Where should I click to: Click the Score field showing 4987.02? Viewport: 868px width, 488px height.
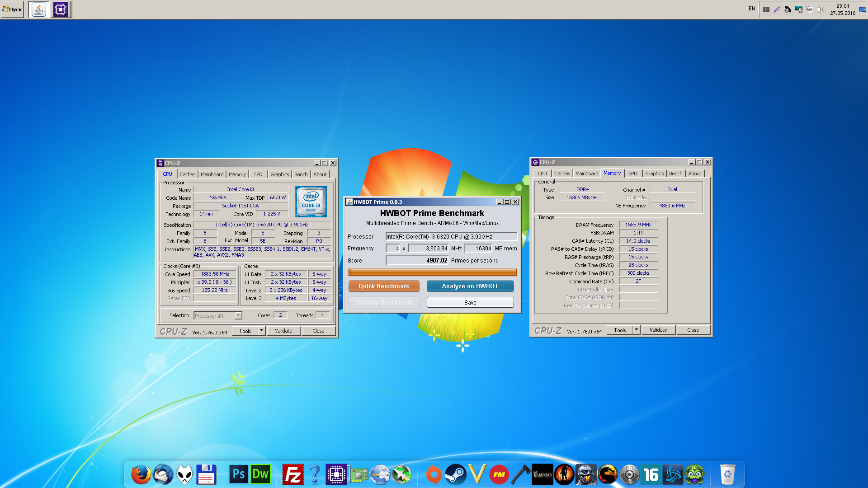[416, 260]
